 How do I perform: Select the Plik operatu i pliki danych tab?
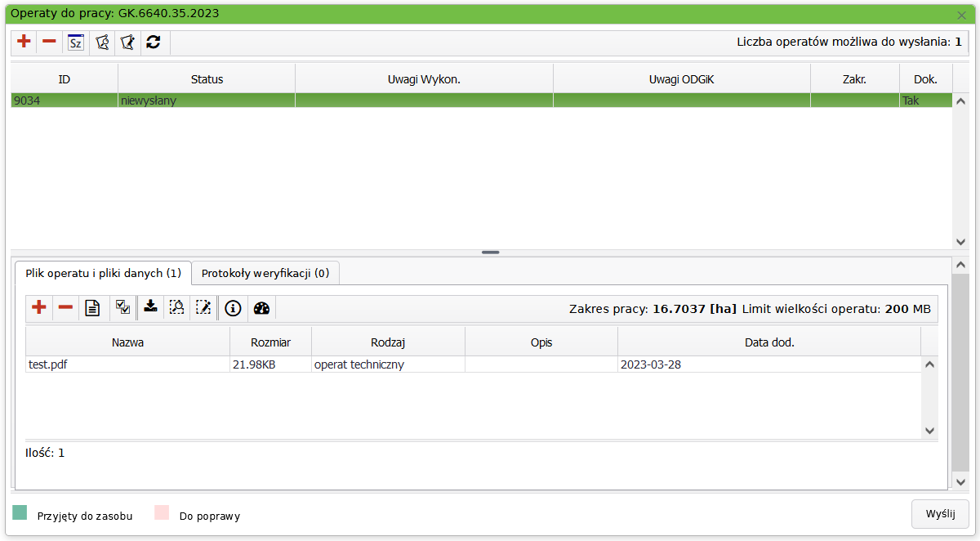(103, 273)
